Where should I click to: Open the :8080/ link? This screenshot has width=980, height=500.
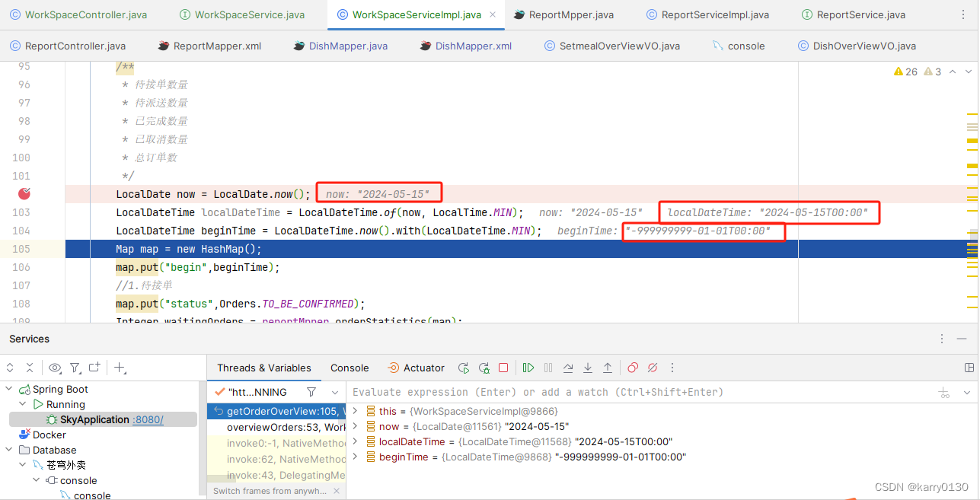coord(148,419)
